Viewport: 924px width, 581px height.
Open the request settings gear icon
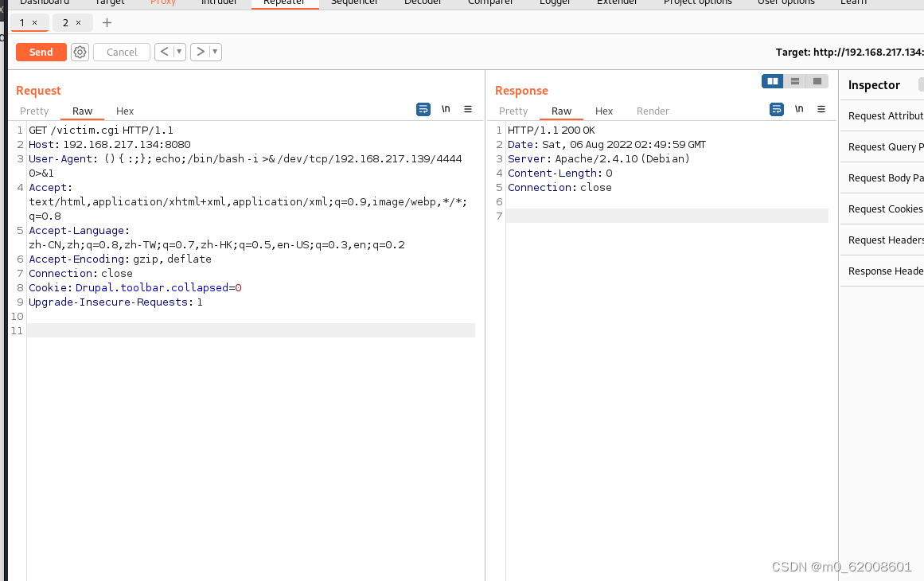(x=80, y=52)
